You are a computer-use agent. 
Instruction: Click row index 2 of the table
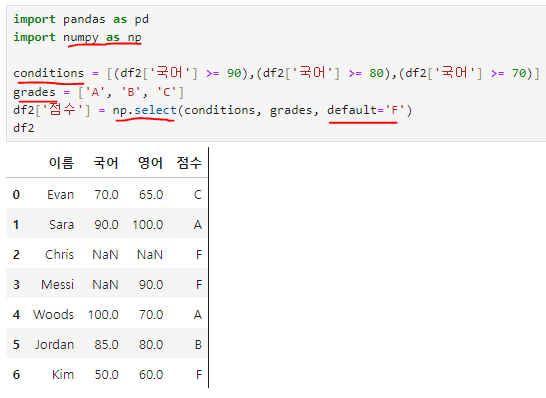click(16, 255)
